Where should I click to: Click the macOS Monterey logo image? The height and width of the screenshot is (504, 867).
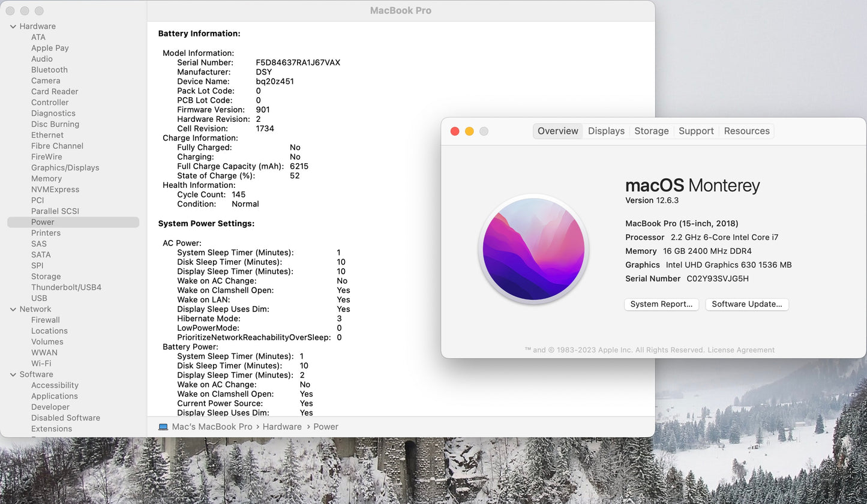pos(533,249)
